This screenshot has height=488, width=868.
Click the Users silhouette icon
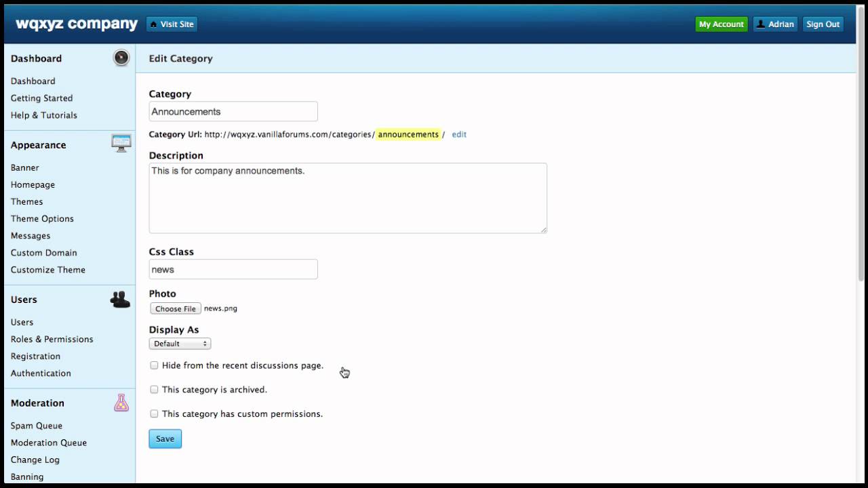point(121,299)
